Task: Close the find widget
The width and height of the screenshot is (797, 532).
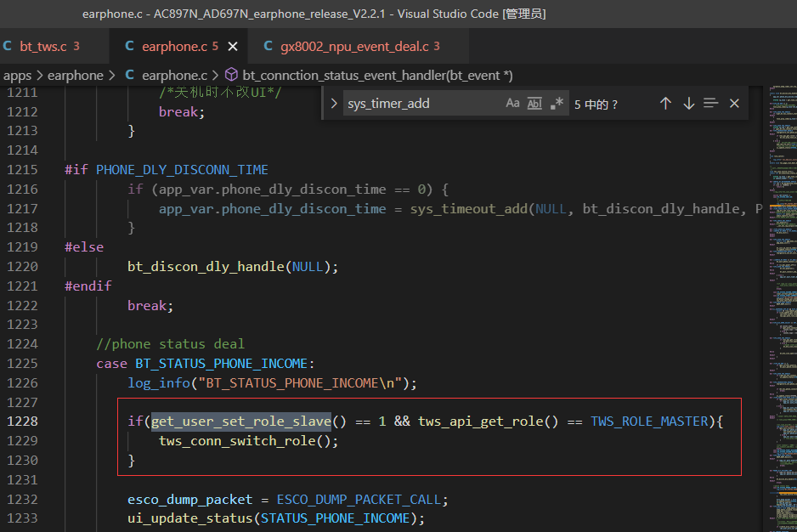Action: 734,103
